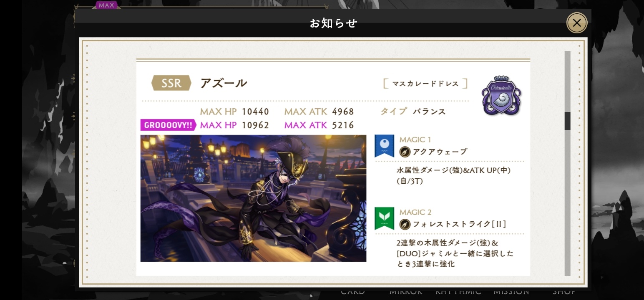This screenshot has height=300, width=644.
Task: Click the Octavinelle dorm crest emblem
Action: click(501, 95)
